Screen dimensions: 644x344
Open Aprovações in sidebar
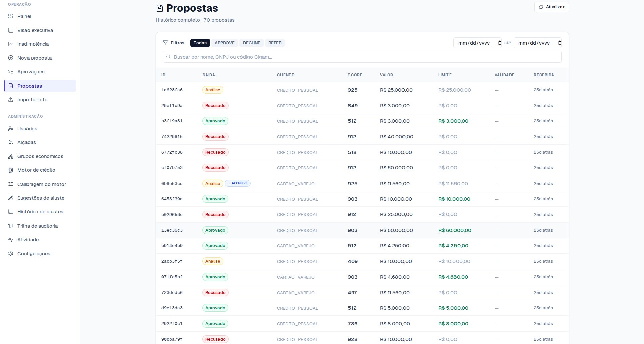(40, 72)
